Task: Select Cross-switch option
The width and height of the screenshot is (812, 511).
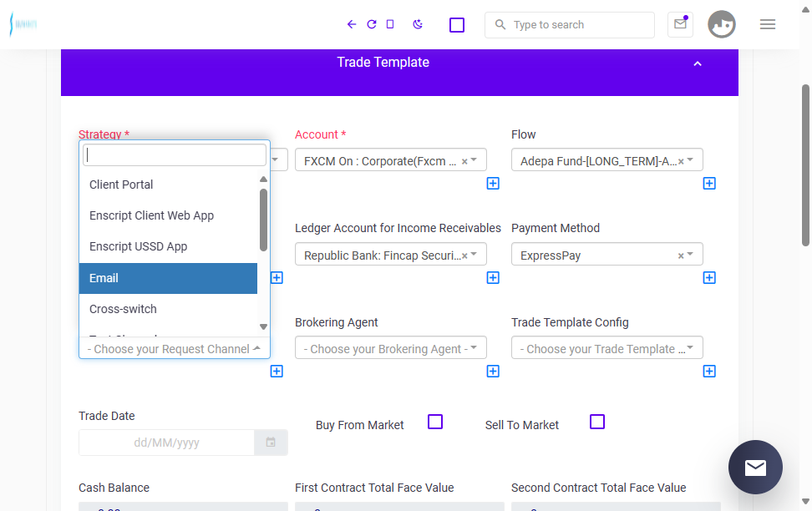Action: 168,309
